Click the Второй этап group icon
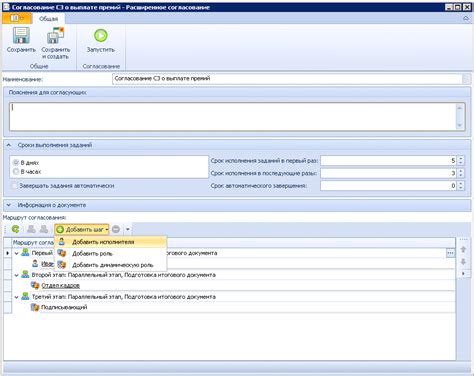 point(25,275)
